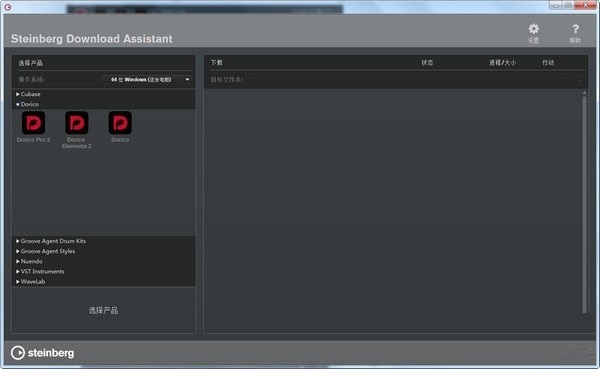Click the 选择产品 text in bottom panel
Screen dimensions: 600x369
click(103, 310)
